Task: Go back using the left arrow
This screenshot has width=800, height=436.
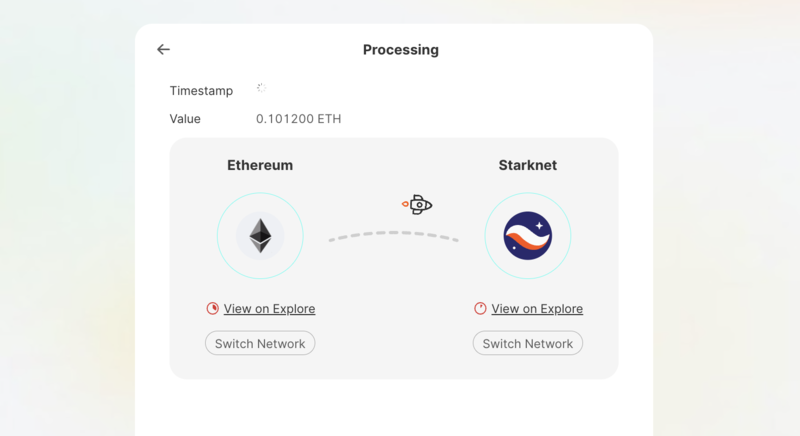Action: (x=163, y=49)
